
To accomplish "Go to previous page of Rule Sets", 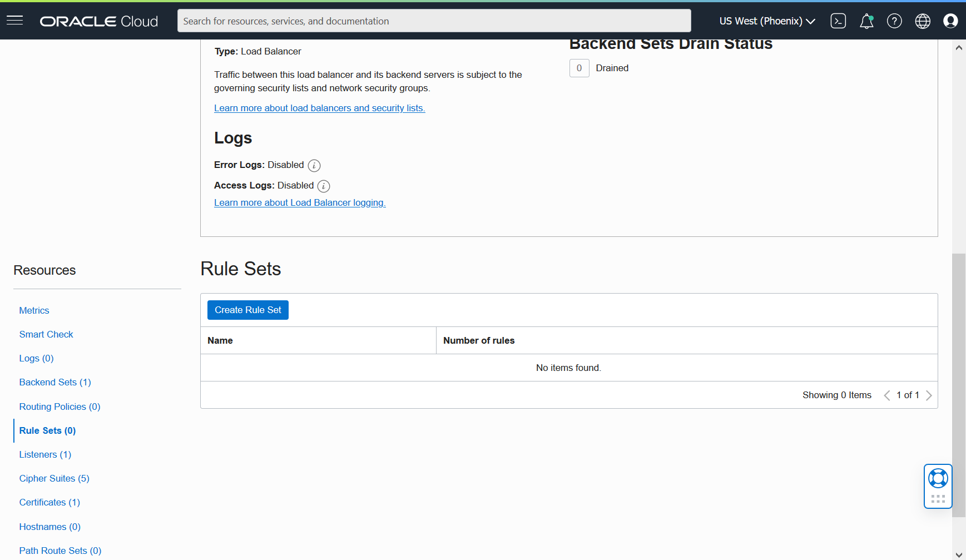I will point(886,395).
